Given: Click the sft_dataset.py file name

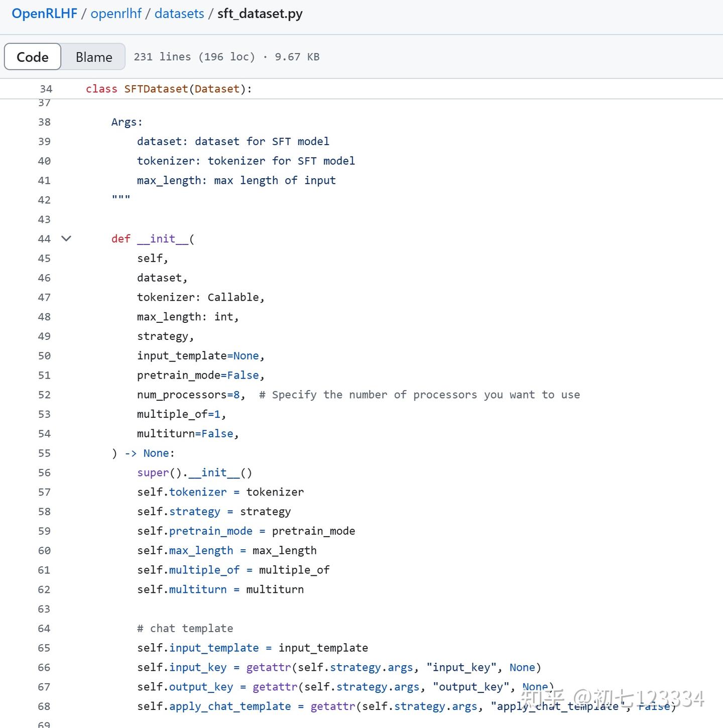Looking at the screenshot, I should (x=260, y=14).
